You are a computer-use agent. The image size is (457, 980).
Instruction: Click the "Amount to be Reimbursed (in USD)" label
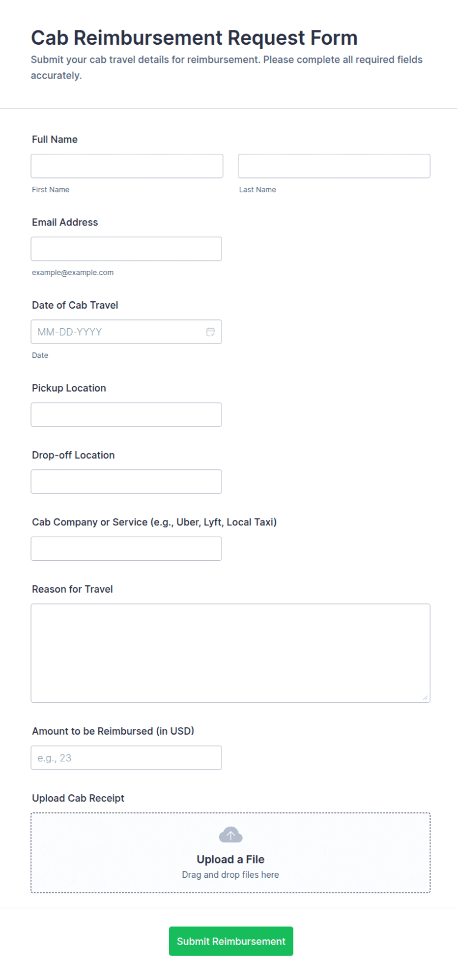113,731
